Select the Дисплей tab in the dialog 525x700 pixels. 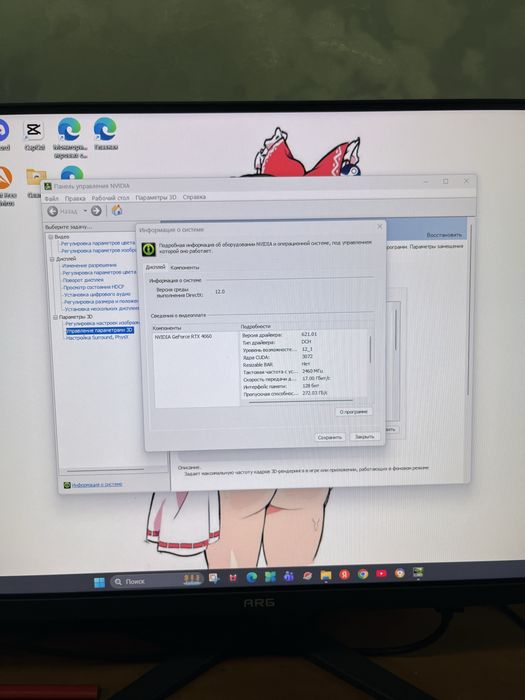[x=155, y=267]
